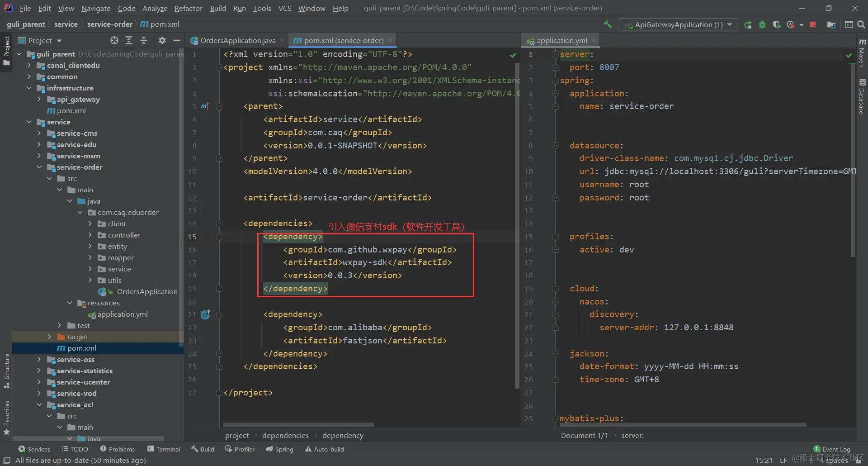Click the Maven gutter icon on line 5

coord(205,106)
